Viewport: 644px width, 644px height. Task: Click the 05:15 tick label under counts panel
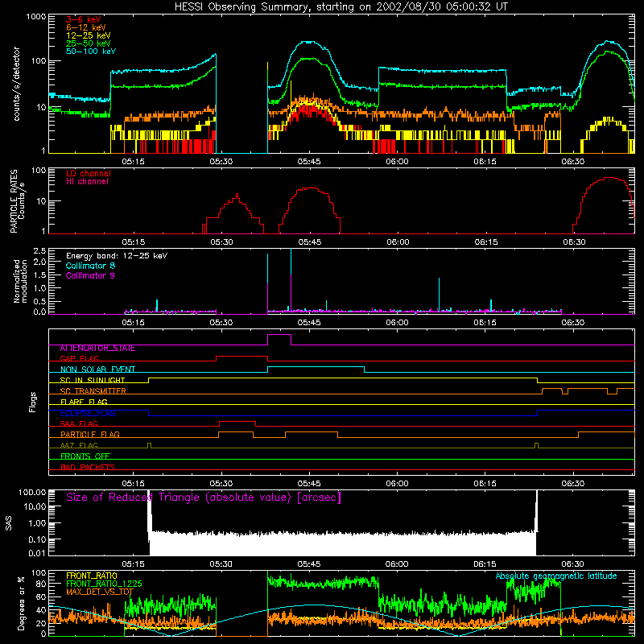(x=133, y=162)
